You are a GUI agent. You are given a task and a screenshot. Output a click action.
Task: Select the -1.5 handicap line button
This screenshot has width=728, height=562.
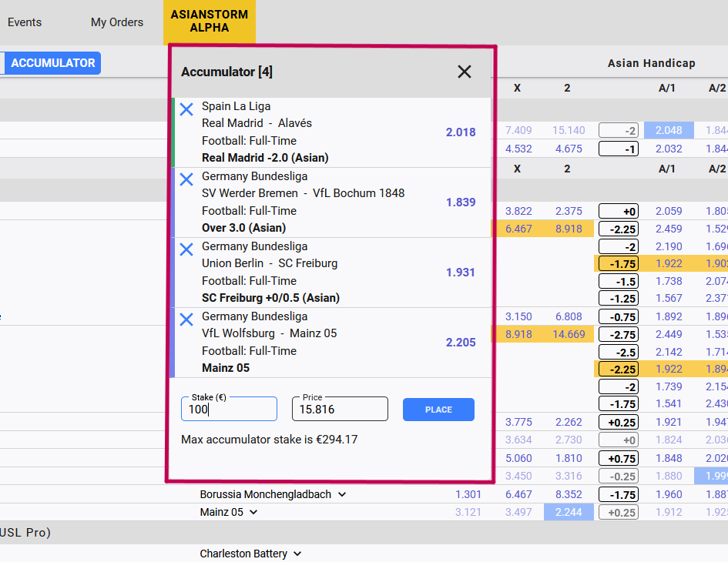pyautogui.click(x=619, y=281)
